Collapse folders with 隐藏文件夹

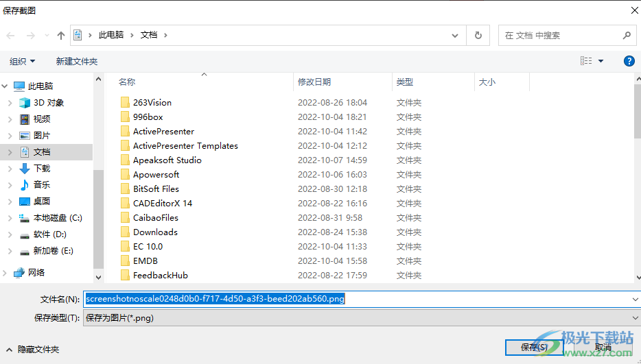[x=32, y=350]
